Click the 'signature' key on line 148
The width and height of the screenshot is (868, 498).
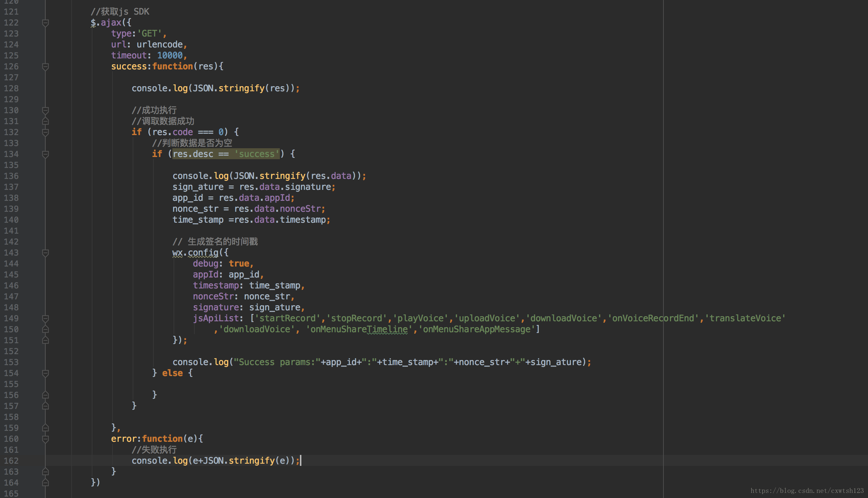[216, 307]
